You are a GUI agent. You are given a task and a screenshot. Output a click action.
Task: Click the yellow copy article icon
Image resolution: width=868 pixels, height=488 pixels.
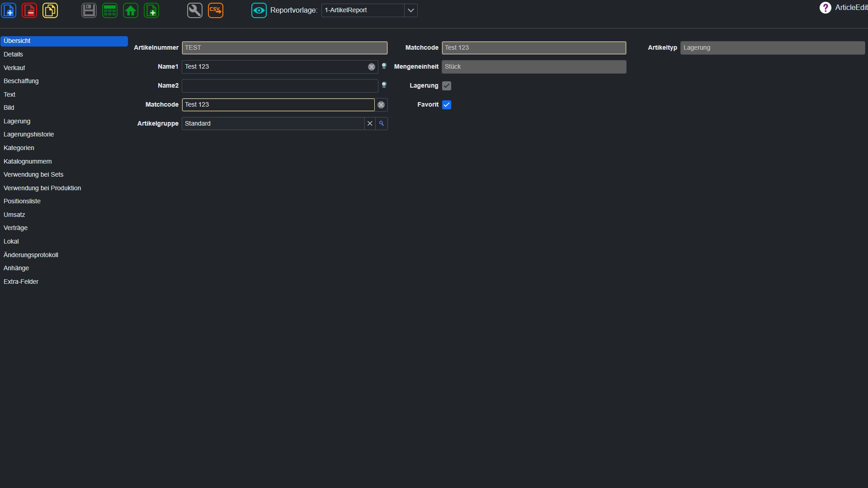pos(50,10)
